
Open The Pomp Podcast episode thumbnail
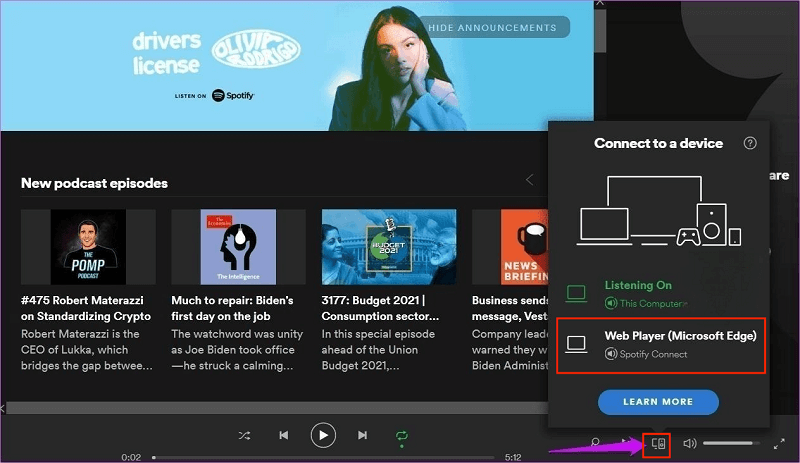[88, 247]
